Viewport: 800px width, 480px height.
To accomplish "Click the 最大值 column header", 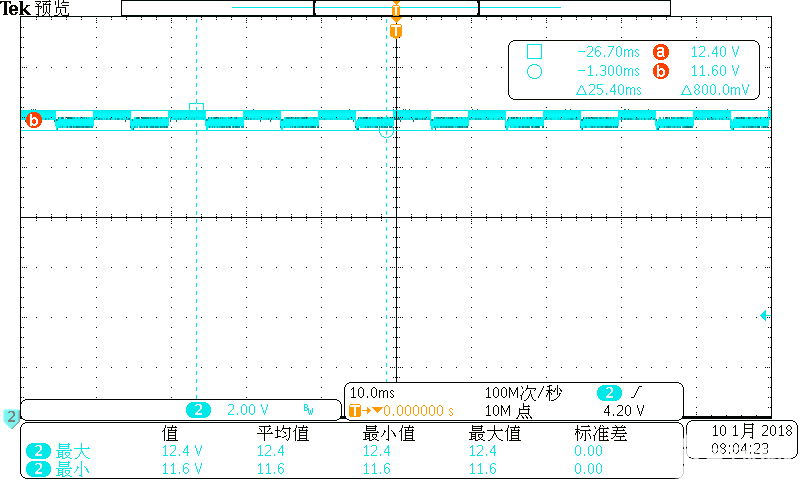I will coord(495,433).
